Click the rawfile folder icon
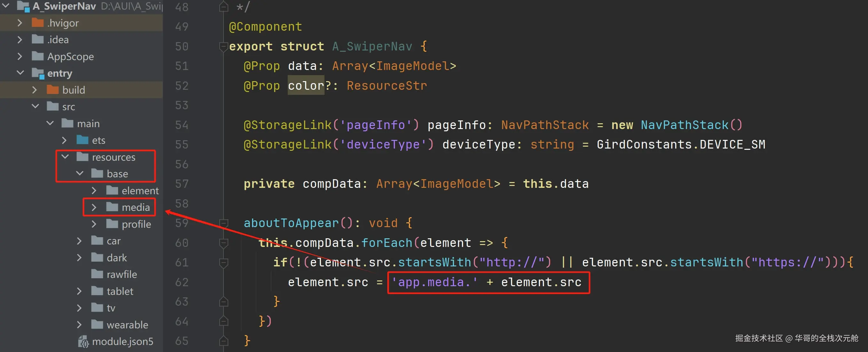The width and height of the screenshot is (868, 352). click(97, 274)
